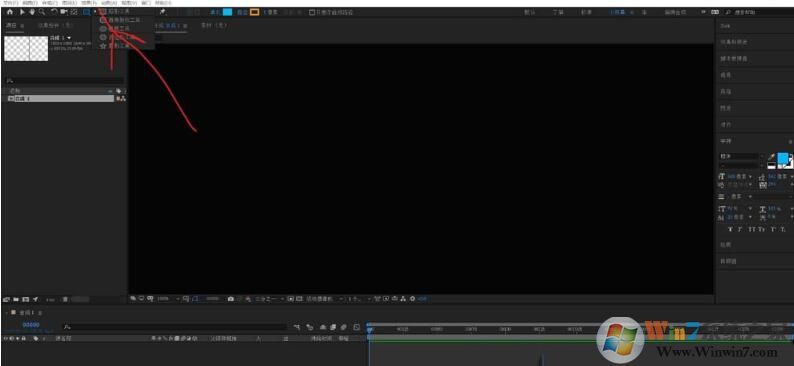Toggle the timeline eye visibility column header
The image size is (794, 366).
click(6, 338)
